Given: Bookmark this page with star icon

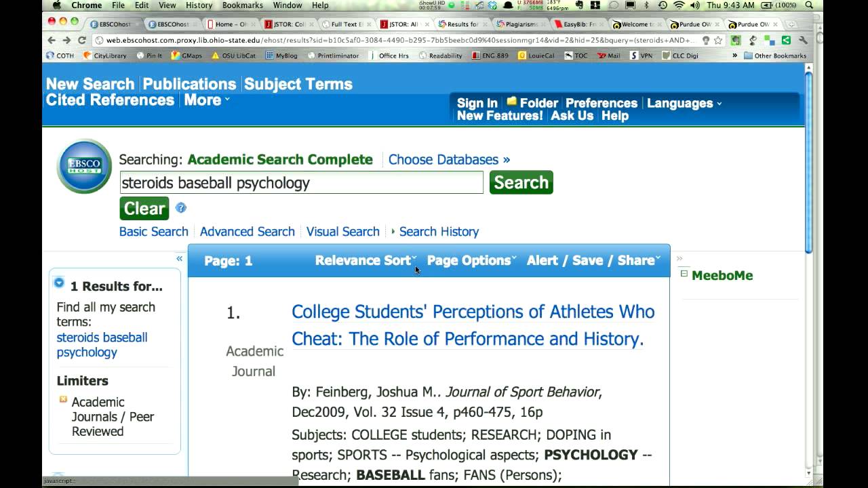Looking at the screenshot, I should tap(718, 40).
